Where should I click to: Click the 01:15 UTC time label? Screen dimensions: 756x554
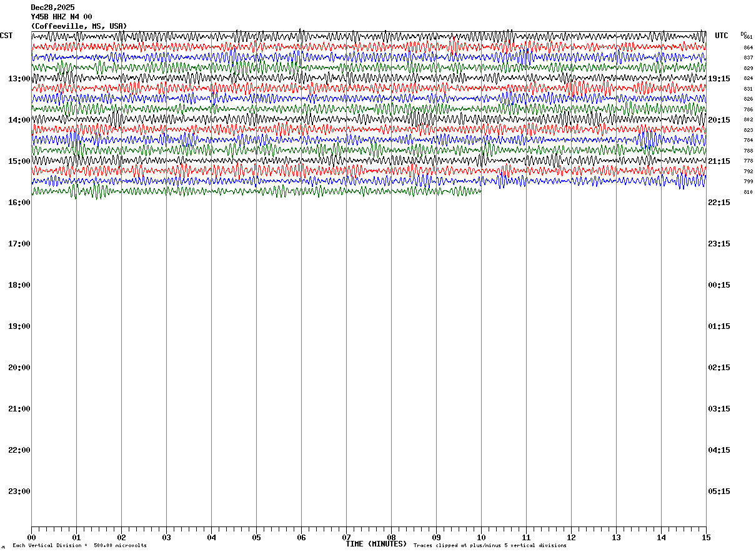pyautogui.click(x=719, y=326)
